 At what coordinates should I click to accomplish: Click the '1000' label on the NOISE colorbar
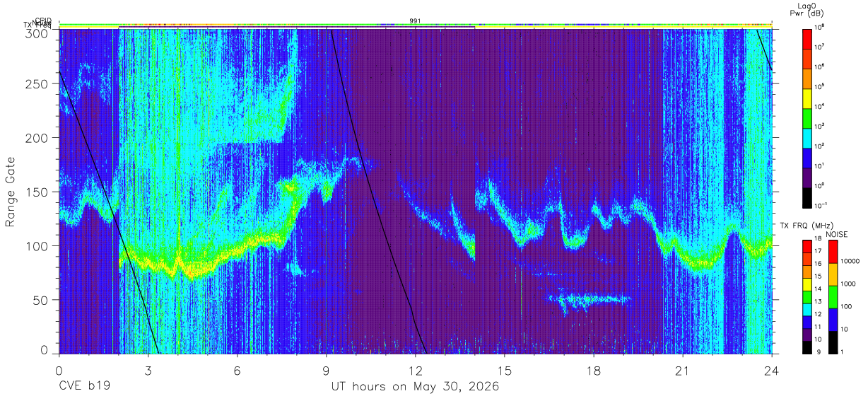(x=848, y=284)
